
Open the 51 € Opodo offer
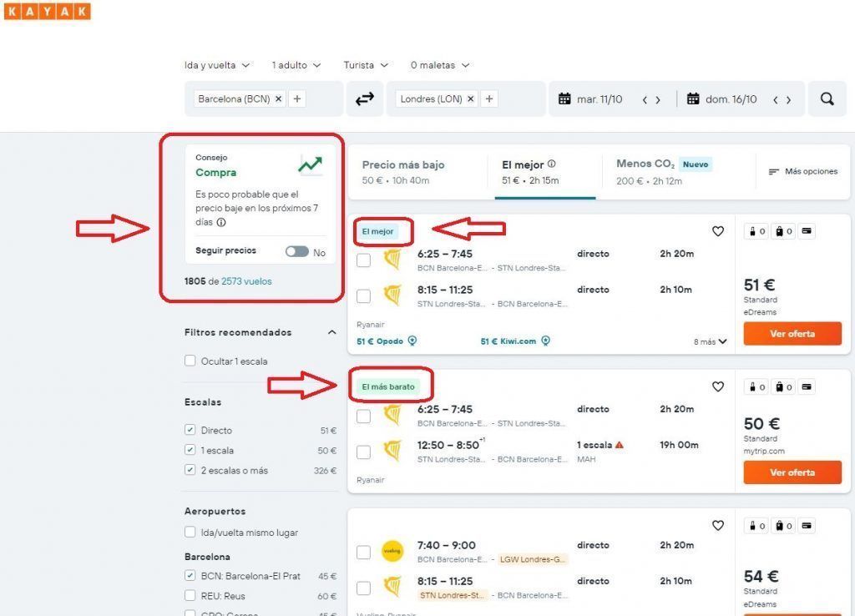380,341
